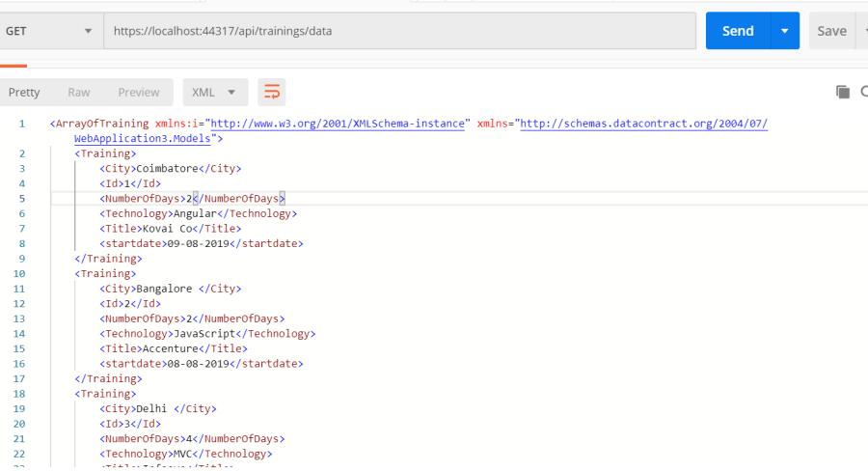Open the Send button dropdown arrow
Screen dimensions: 868x471
coord(785,31)
